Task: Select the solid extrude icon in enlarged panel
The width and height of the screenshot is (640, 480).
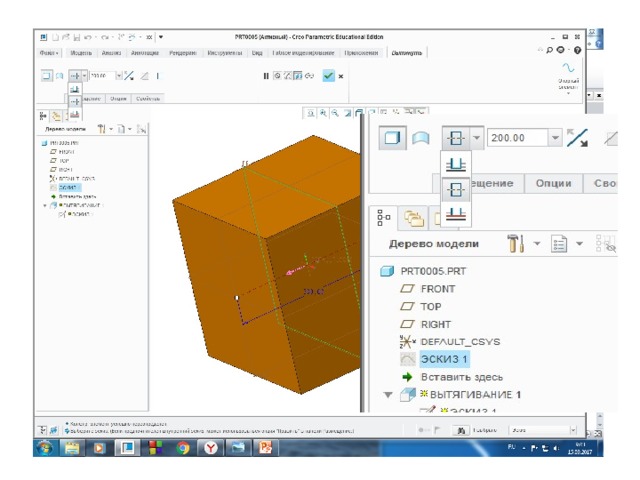Action: 392,138
